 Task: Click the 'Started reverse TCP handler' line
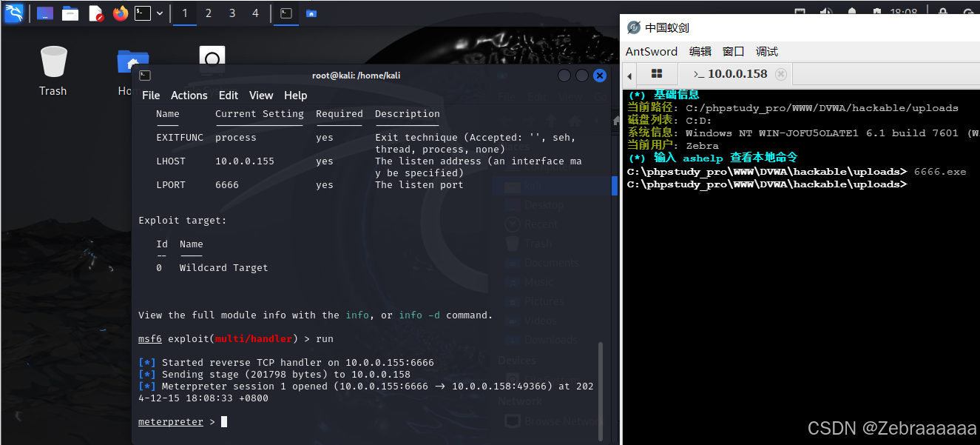point(286,363)
